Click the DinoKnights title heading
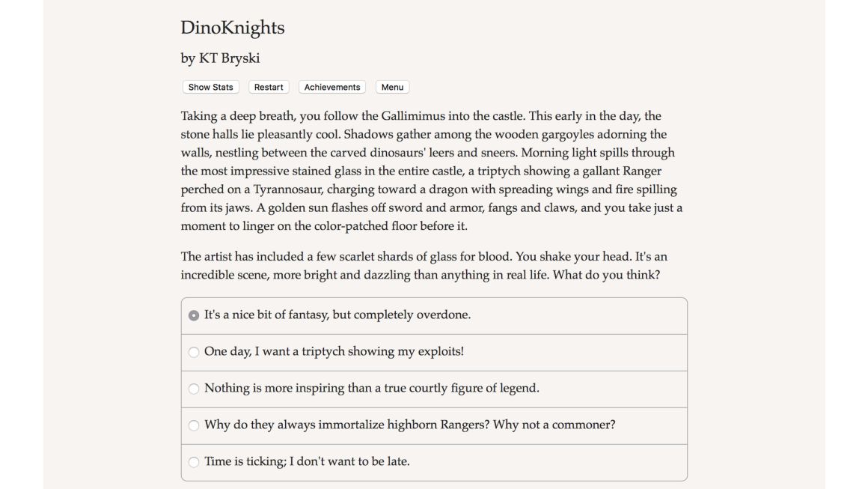The width and height of the screenshot is (868, 489). click(233, 28)
